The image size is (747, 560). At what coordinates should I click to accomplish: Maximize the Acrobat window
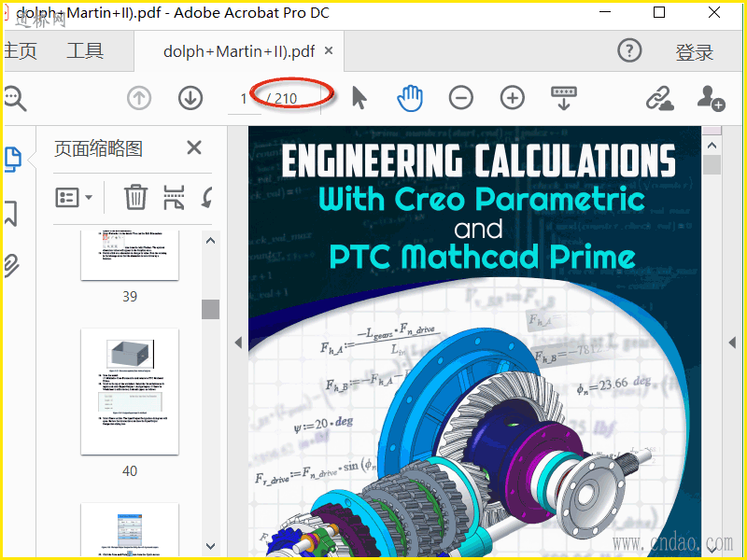pyautogui.click(x=659, y=12)
